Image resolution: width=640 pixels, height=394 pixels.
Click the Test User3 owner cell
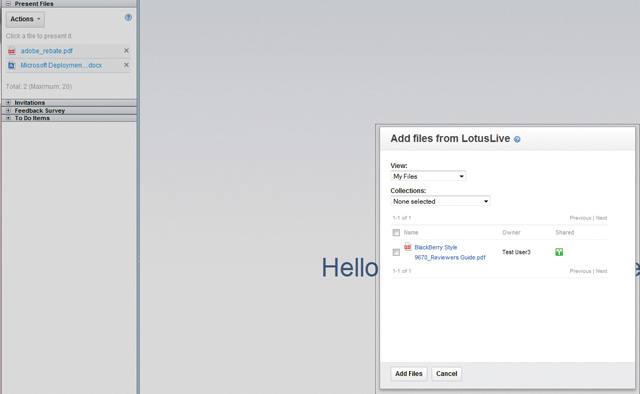tap(516, 252)
